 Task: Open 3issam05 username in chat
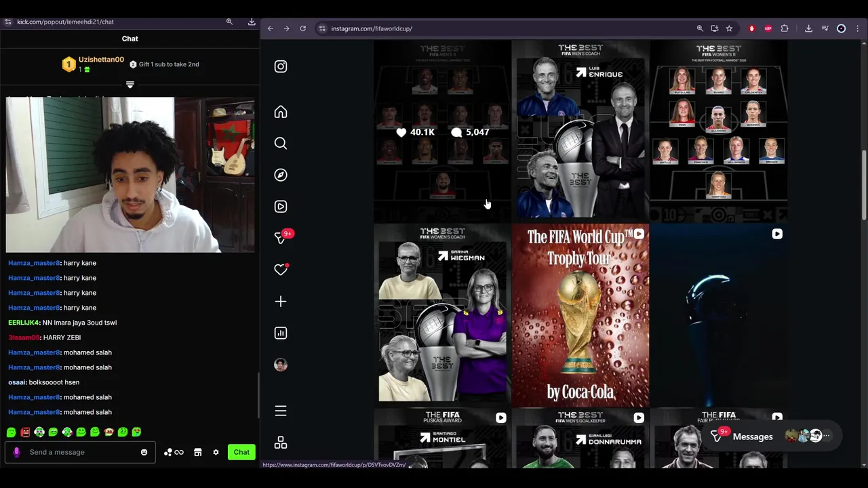coord(24,338)
